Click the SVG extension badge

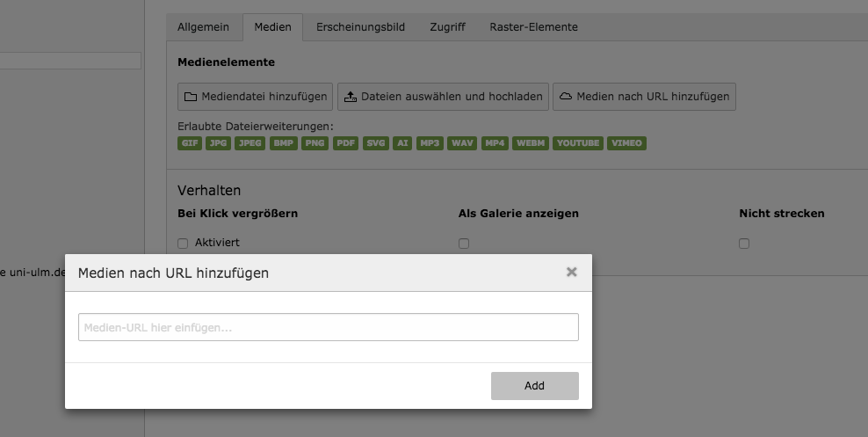tap(376, 143)
